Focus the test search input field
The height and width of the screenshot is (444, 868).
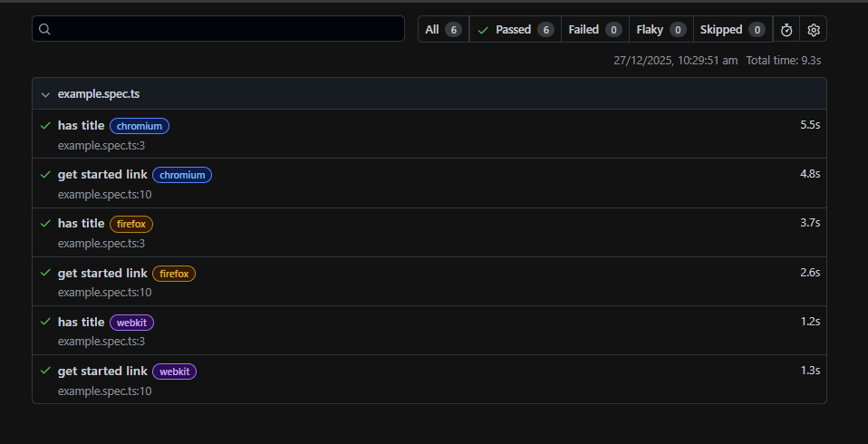point(227,29)
